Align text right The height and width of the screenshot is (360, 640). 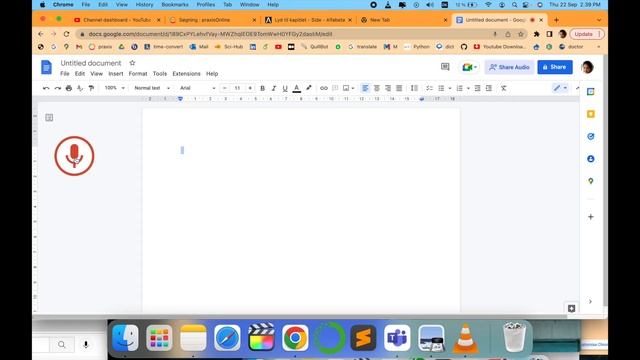click(388, 88)
